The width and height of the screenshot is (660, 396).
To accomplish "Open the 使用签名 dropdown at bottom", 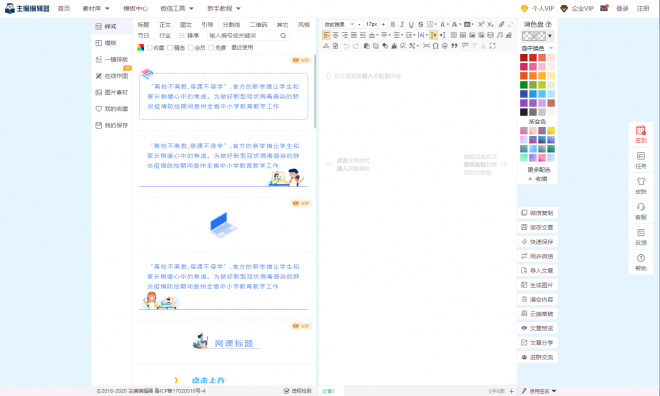I will [x=539, y=391].
